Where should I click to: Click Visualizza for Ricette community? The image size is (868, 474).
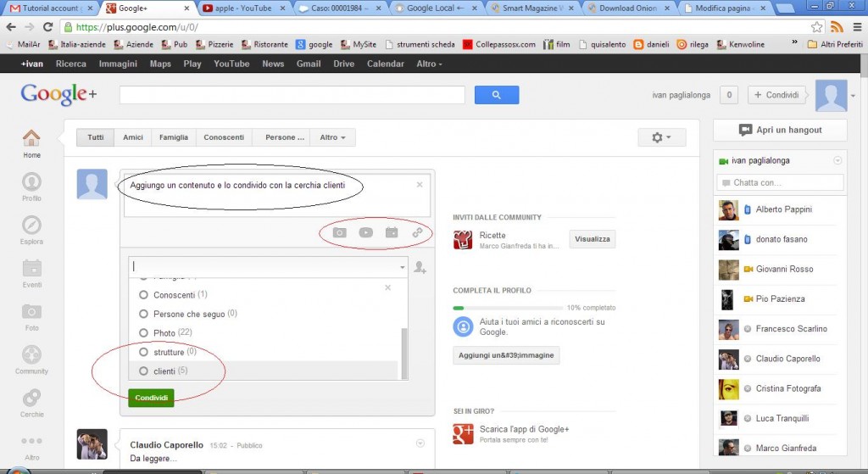tap(593, 239)
